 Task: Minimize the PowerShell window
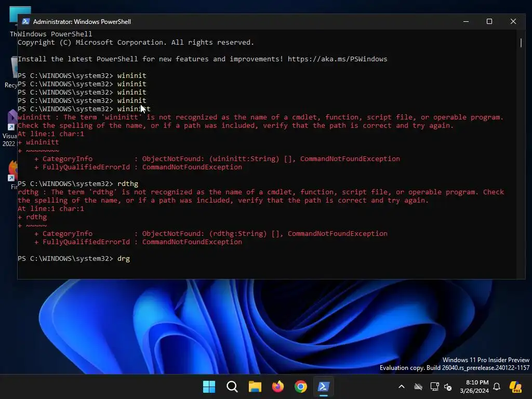(466, 21)
